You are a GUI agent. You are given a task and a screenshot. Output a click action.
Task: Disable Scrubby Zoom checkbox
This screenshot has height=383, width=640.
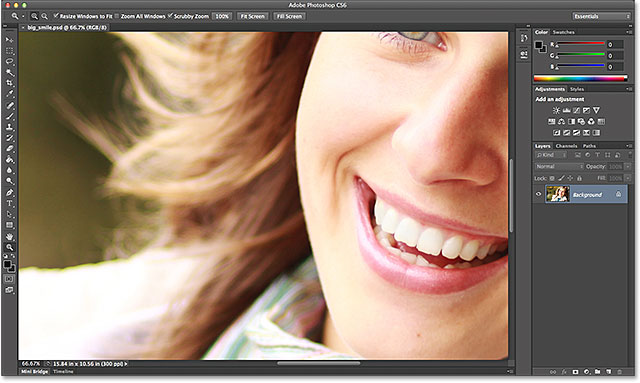click(x=170, y=16)
